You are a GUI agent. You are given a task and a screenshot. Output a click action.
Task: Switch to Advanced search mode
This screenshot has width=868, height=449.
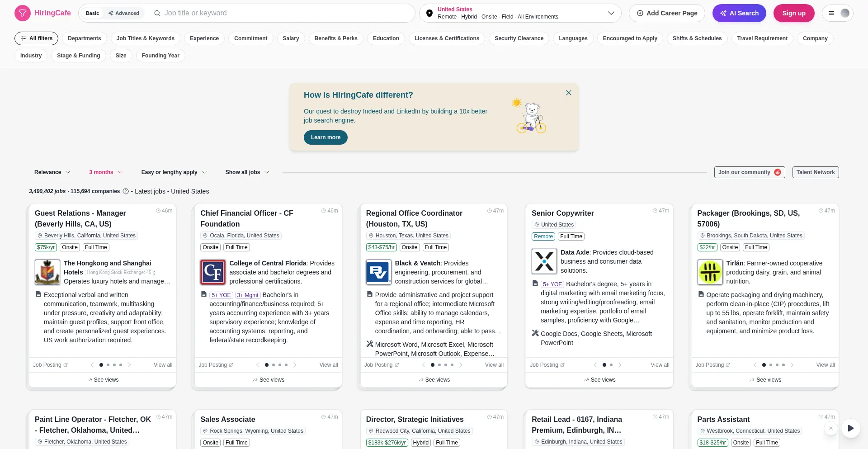pos(124,13)
